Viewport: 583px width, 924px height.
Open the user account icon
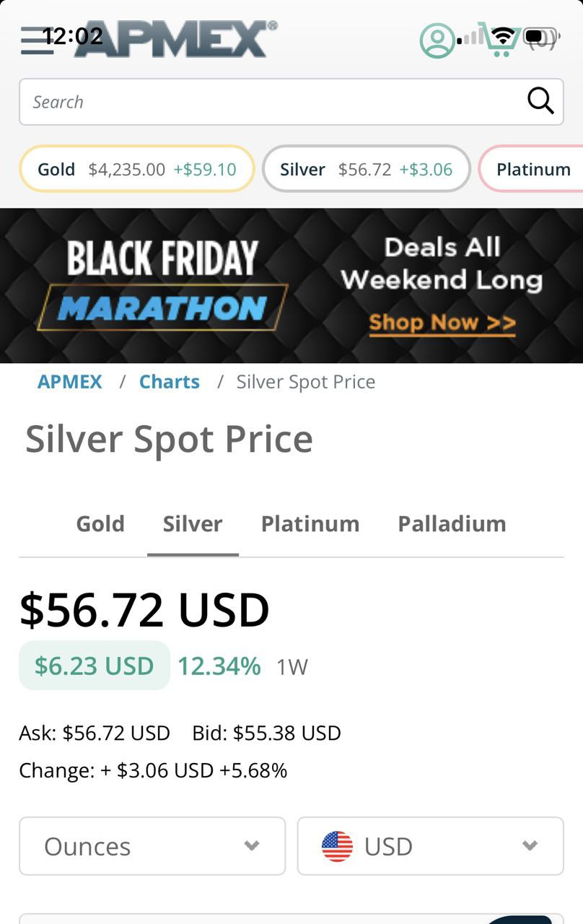(x=437, y=40)
